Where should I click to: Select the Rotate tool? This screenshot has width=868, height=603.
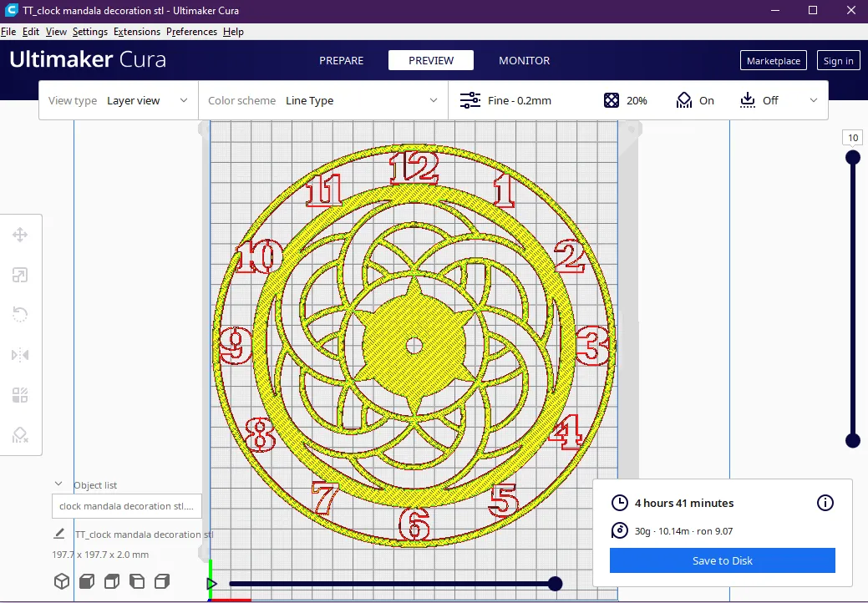(x=20, y=314)
